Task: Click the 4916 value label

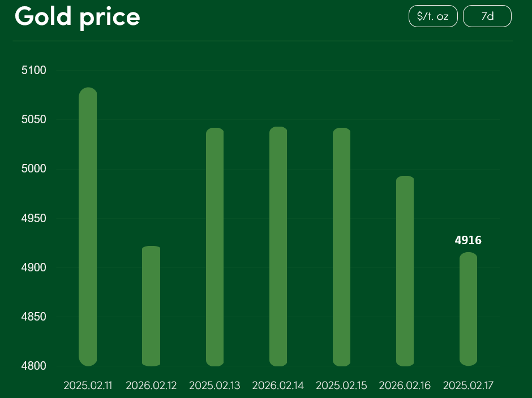Action: click(x=468, y=240)
